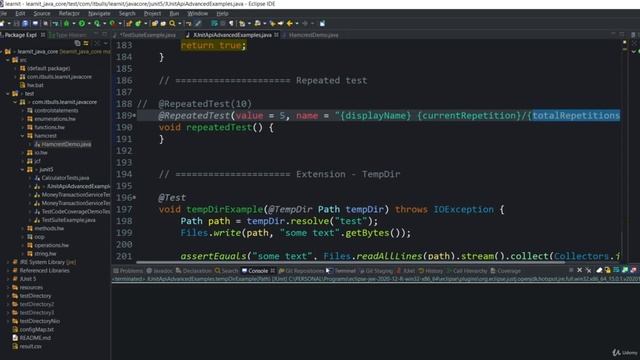Screen dimensions: 640x360
Task: Click the Coverage run toolbar icon
Action: point(97,23)
